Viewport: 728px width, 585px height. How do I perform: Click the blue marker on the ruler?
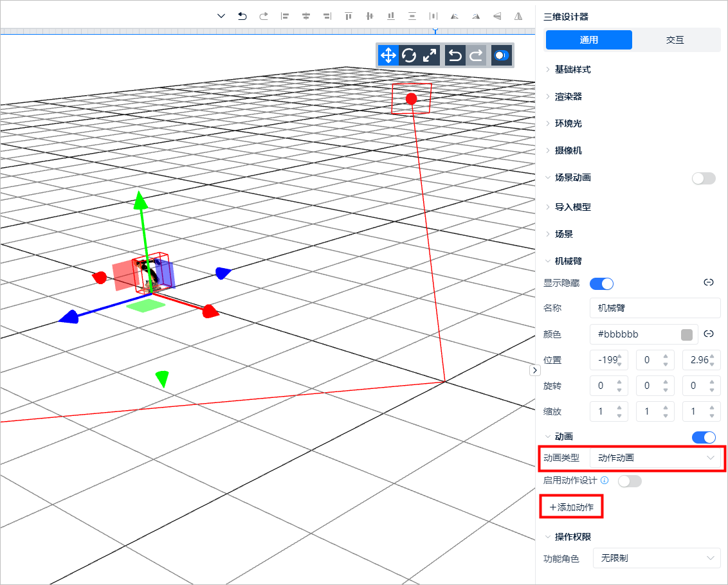[x=435, y=30]
